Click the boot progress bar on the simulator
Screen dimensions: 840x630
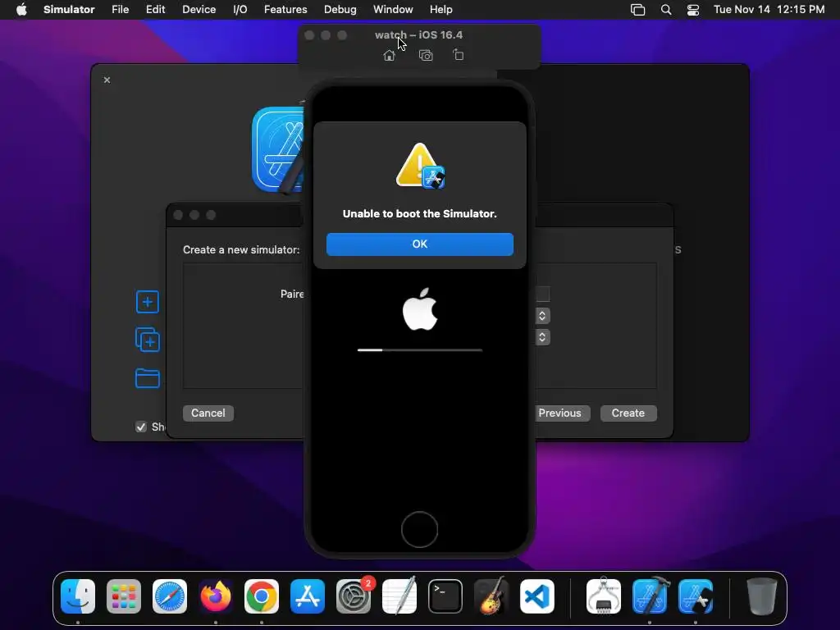click(x=420, y=349)
